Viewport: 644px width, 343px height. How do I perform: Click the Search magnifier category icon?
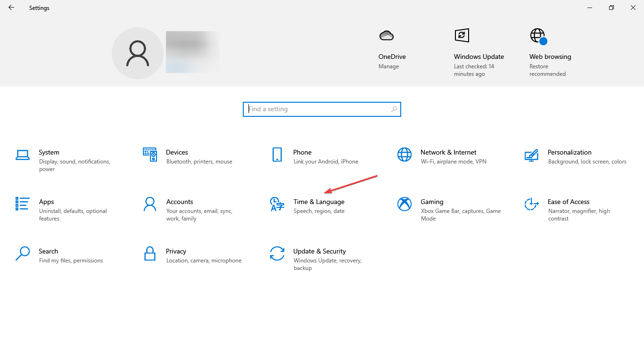(23, 253)
